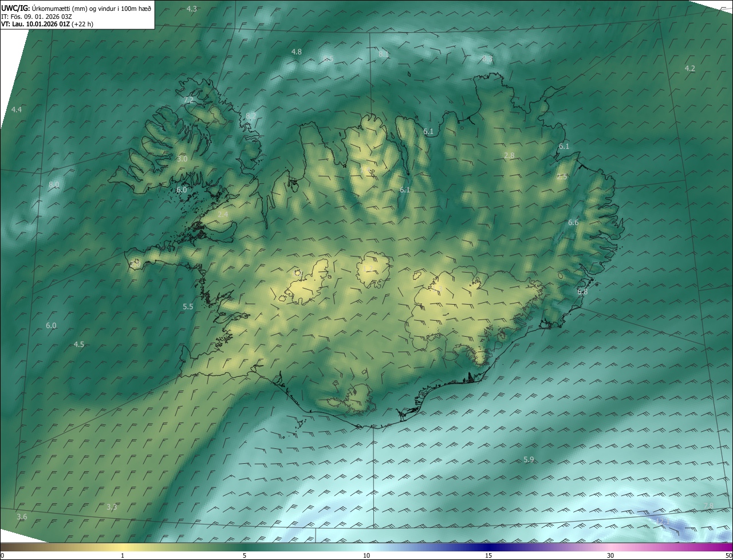Click the 1 tick on the colour scale
This screenshot has width=733, height=560.
click(x=123, y=555)
